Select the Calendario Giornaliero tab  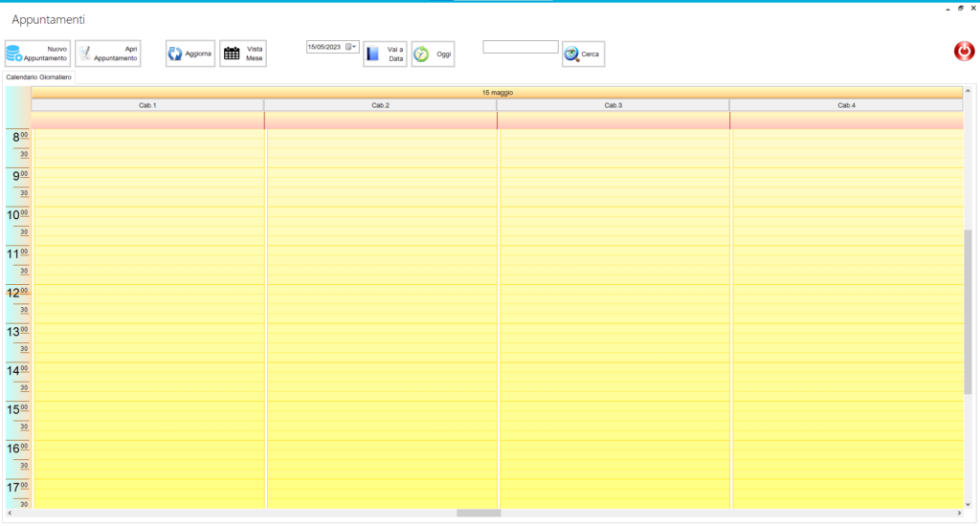(x=39, y=77)
